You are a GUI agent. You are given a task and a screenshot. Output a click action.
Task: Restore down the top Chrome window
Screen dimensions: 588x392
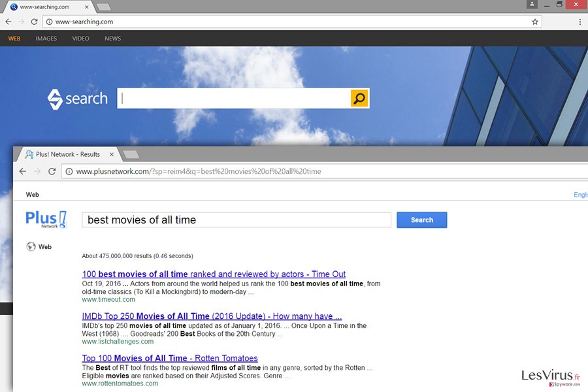tap(559, 5)
